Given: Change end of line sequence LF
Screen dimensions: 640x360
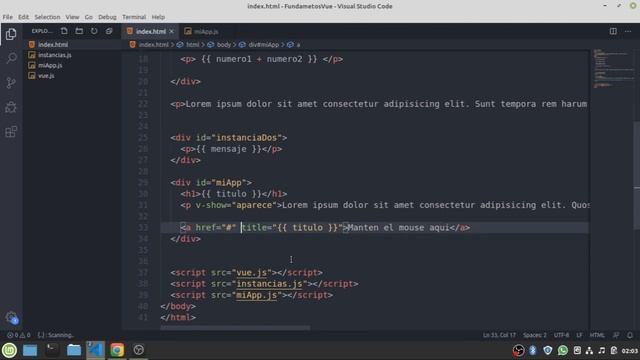Looking at the screenshot, I should (x=579, y=335).
